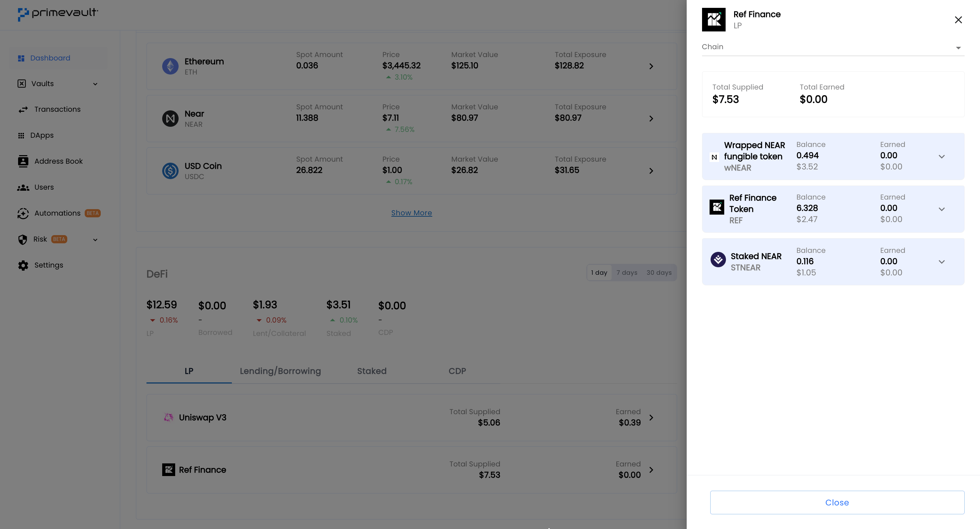Switch to the 7 days range
This screenshot has width=980, height=529.
[x=627, y=273]
